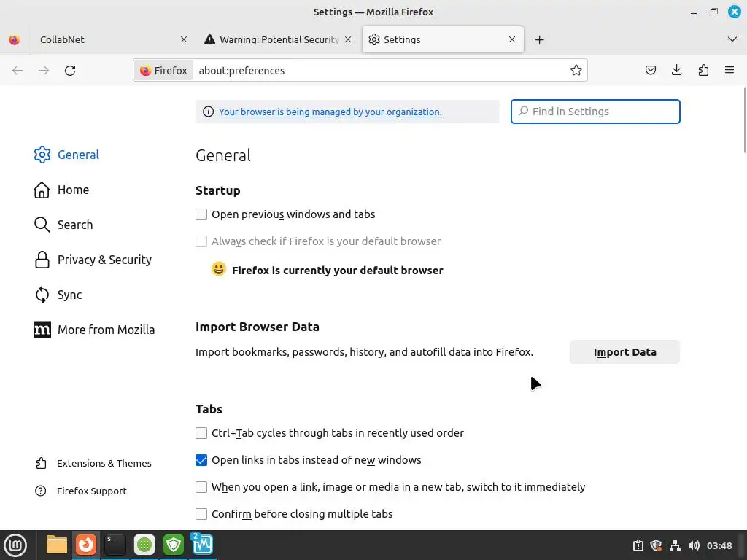
Task: Click the reload page icon
Action: 70,71
